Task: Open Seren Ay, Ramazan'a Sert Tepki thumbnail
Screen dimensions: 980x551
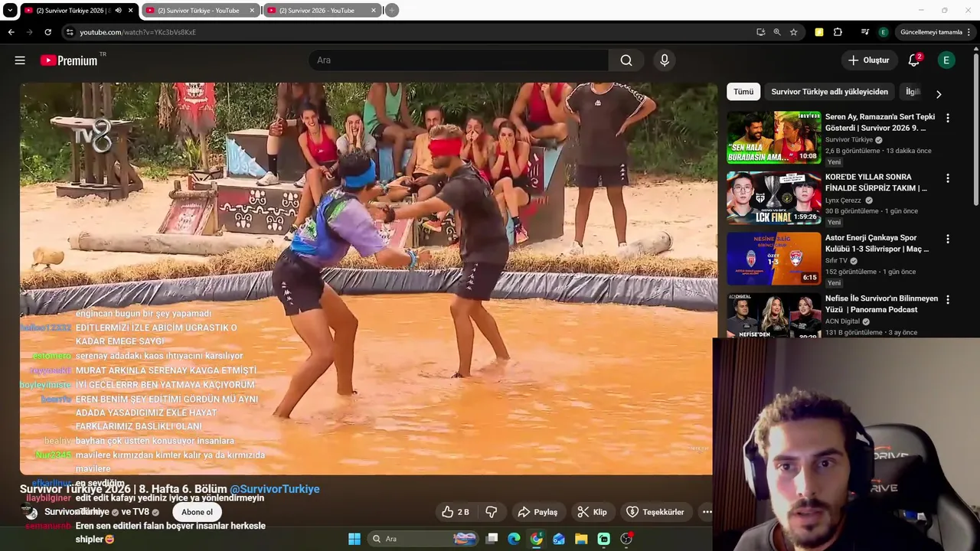Action: pos(773,137)
